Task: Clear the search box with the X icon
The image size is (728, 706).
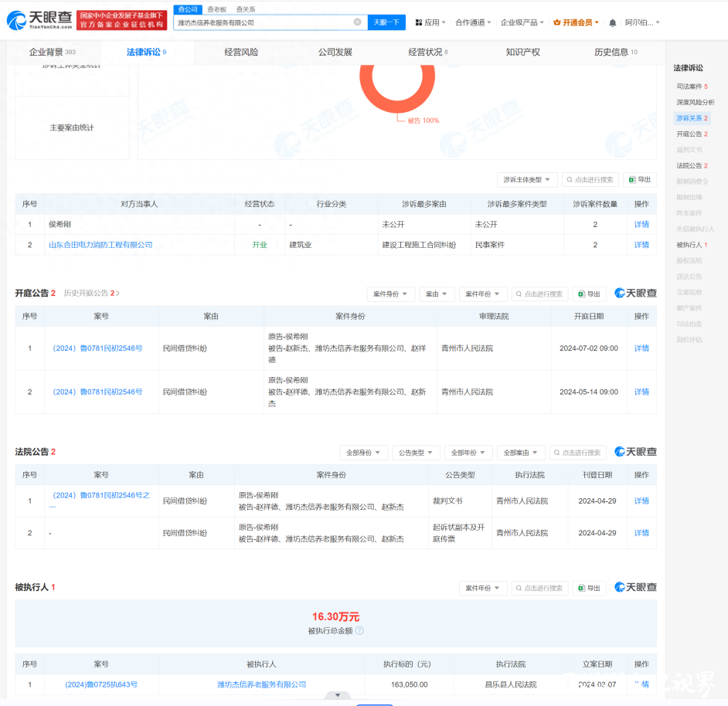Action: coord(358,22)
